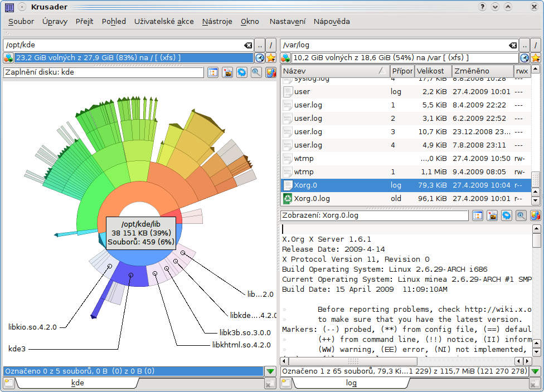Click the left panel bookmarks star icon
This screenshot has height=392, width=544.
(271, 58)
